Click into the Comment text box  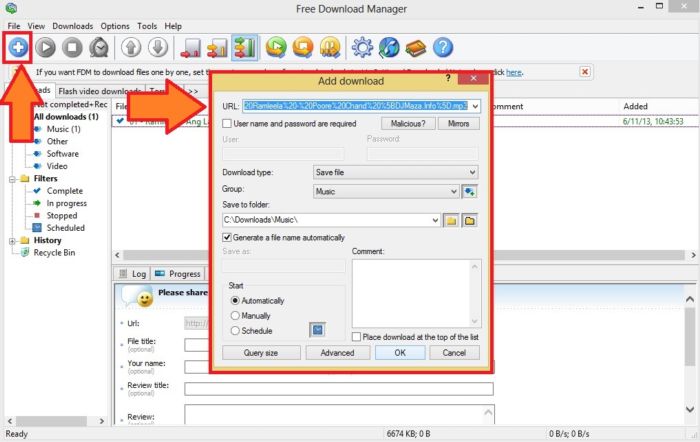pos(411,293)
